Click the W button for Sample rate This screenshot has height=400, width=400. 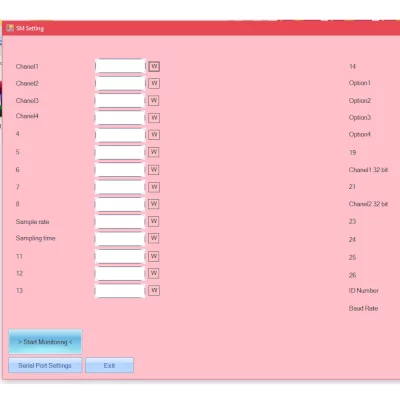[154, 221]
